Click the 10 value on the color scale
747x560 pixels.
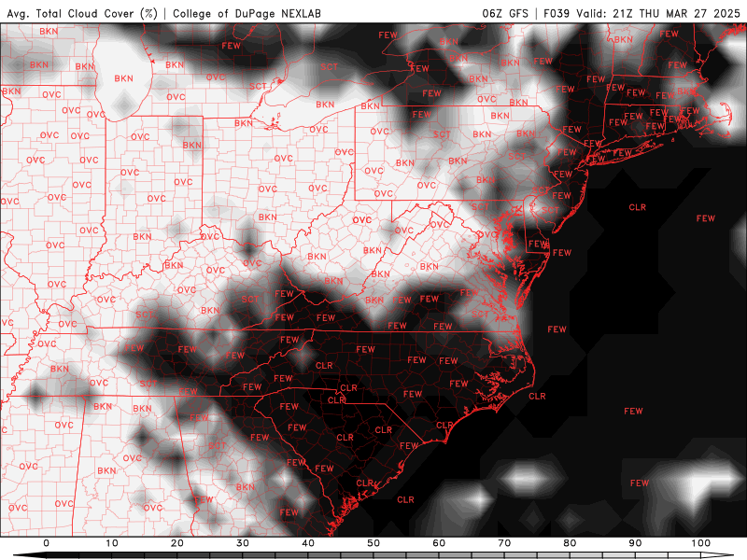pos(111,543)
